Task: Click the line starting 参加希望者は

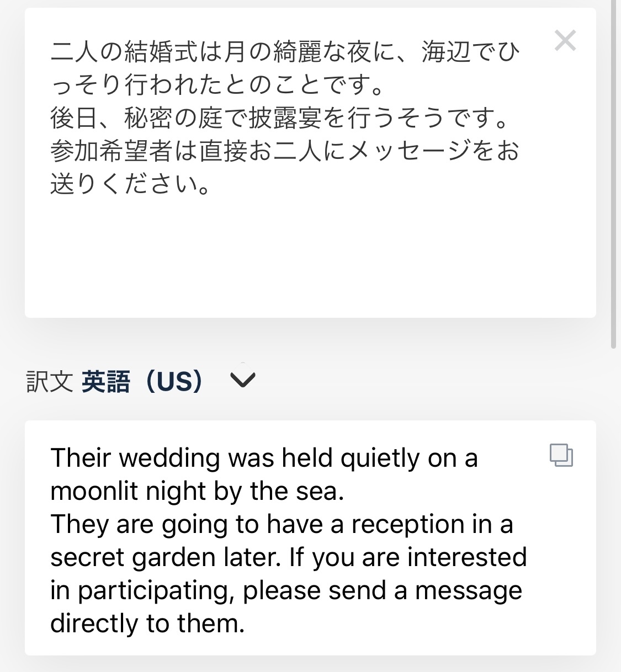Action: pyautogui.click(x=284, y=151)
